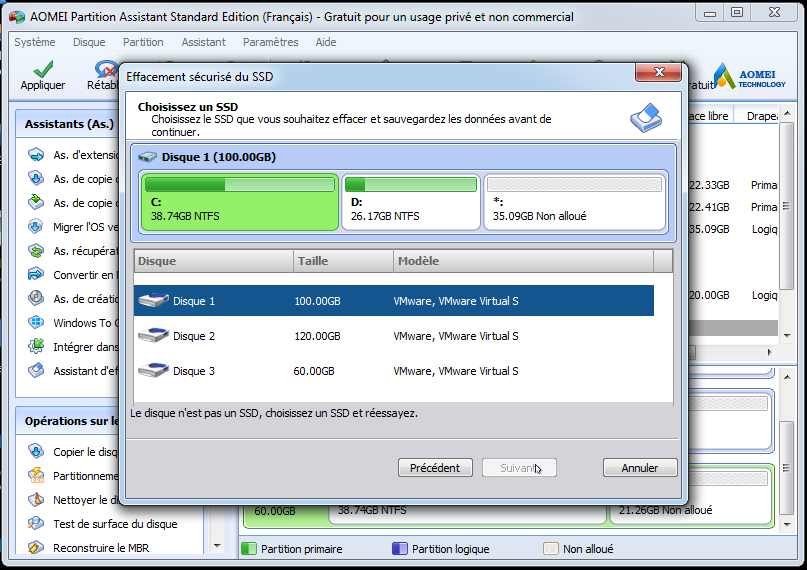Click the SSD eraser icon in dialog header
The width and height of the screenshot is (807, 570).
coord(646,118)
